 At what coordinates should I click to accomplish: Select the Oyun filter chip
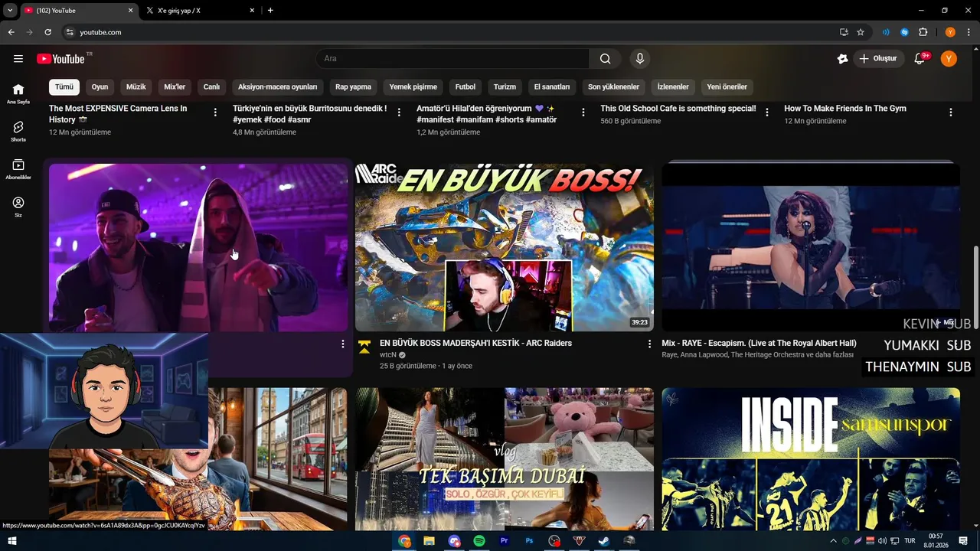[100, 87]
